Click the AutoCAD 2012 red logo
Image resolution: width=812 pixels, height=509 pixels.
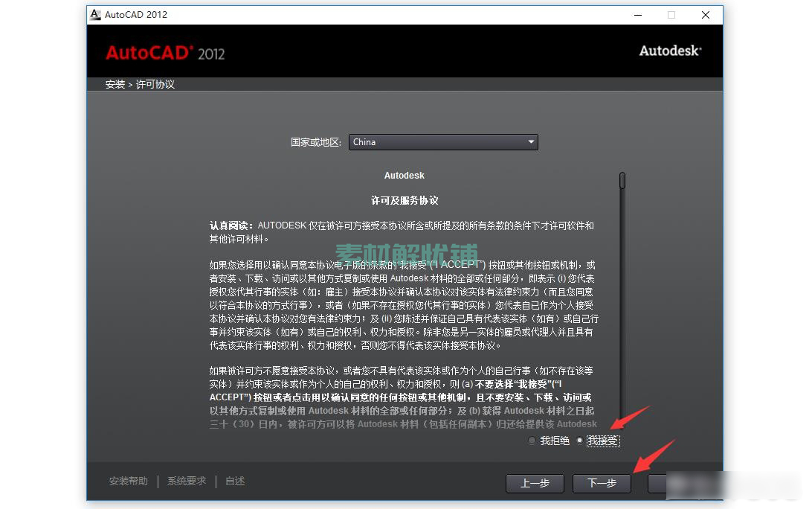165,53
